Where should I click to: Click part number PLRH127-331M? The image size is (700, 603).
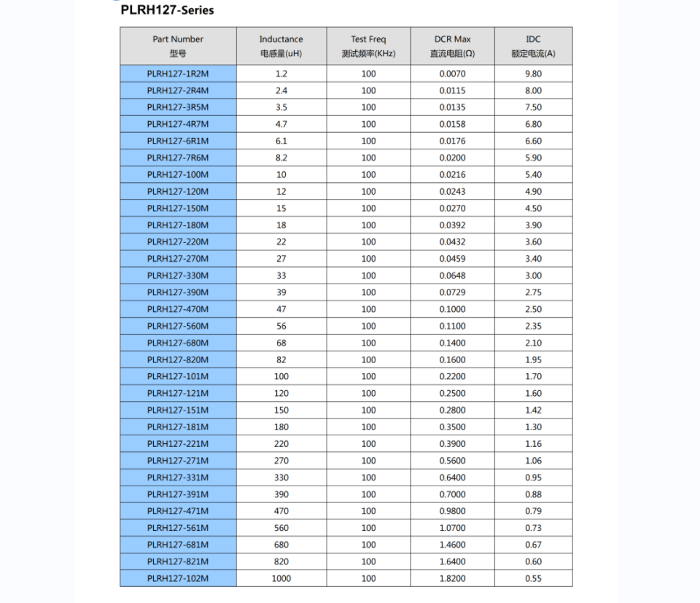coord(178,478)
